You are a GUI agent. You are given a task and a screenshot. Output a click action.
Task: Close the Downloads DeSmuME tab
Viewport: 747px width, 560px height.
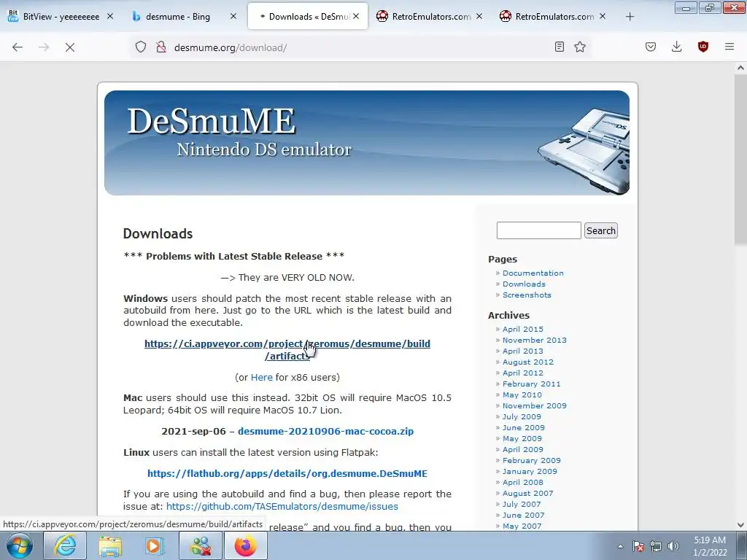click(x=356, y=16)
